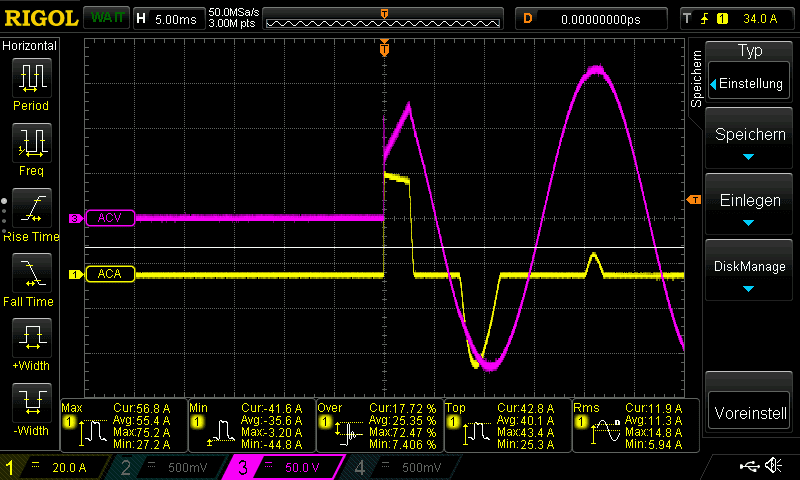This screenshot has width=800, height=480.
Task: Open the Speichern side tab
Action: click(696, 79)
